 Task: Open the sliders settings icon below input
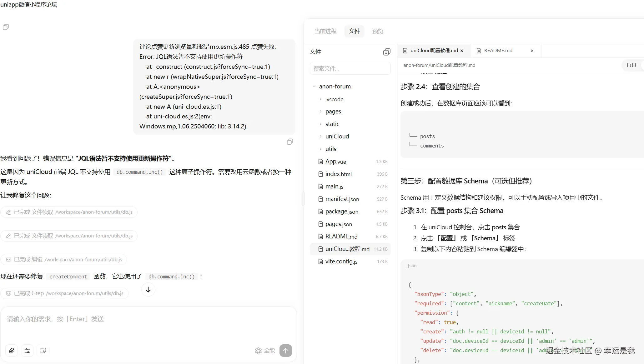click(x=28, y=351)
